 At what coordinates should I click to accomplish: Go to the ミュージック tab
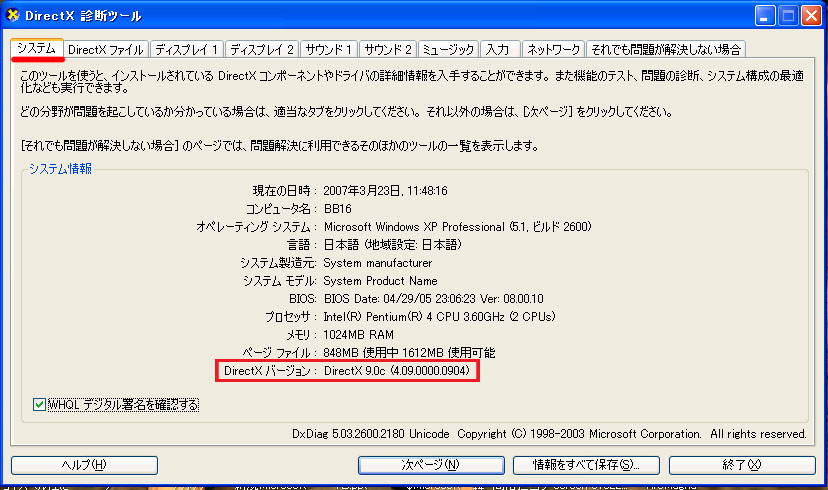[x=448, y=50]
